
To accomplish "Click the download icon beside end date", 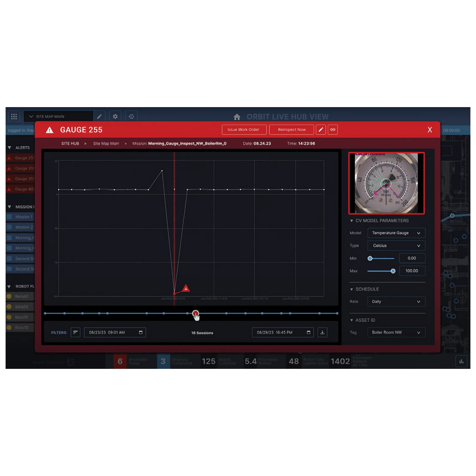I will (x=322, y=332).
